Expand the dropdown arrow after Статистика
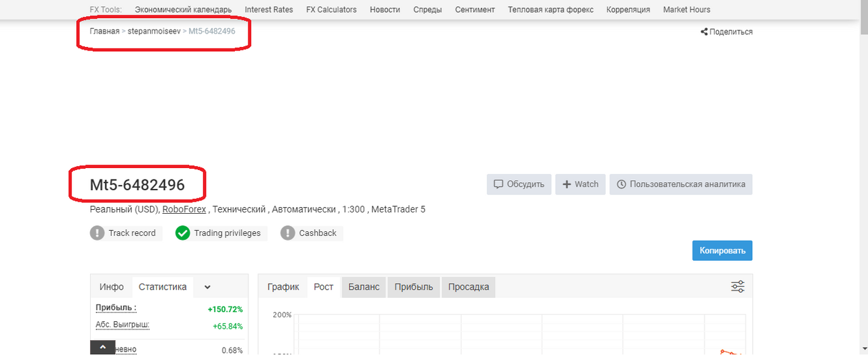Screen dimensions: 868x361 click(207, 287)
